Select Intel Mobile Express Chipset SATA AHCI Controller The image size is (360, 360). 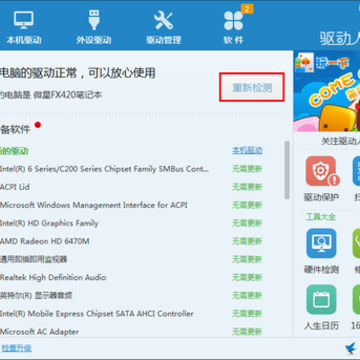pyautogui.click(x=131, y=314)
